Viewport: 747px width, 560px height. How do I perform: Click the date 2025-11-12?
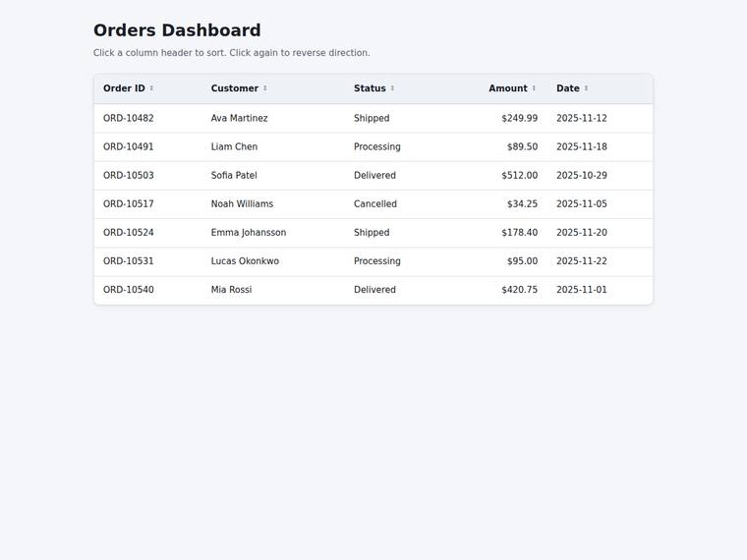[582, 118]
